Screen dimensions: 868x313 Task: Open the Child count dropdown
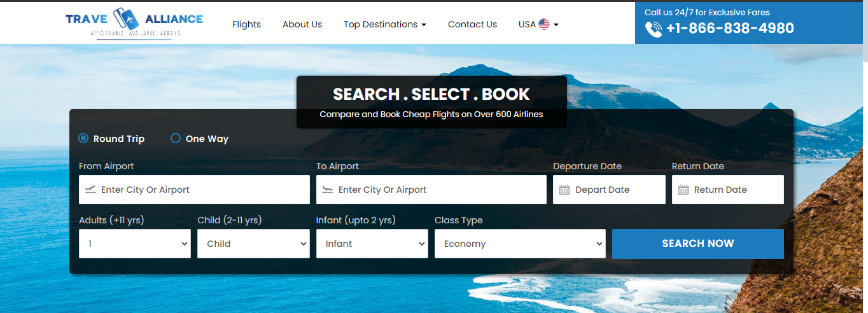(253, 244)
